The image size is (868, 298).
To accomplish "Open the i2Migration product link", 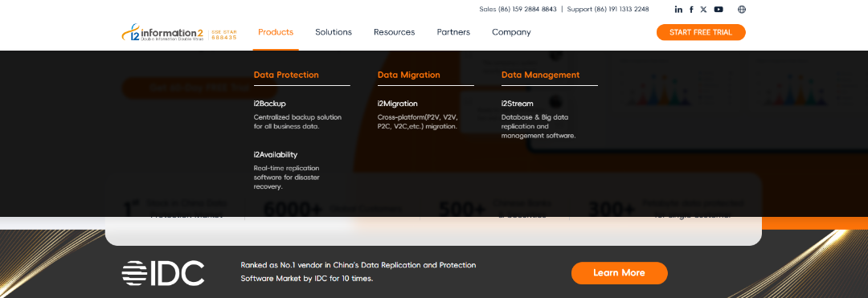I will pyautogui.click(x=398, y=104).
